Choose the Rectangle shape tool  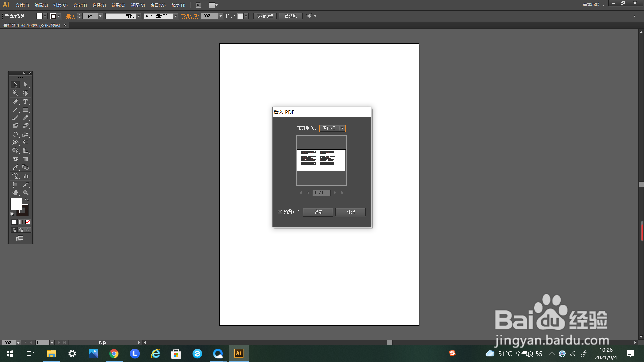(25, 110)
